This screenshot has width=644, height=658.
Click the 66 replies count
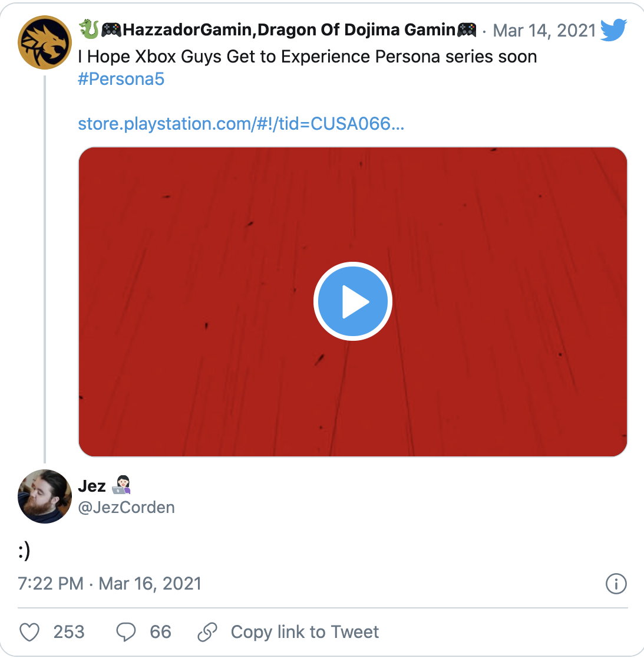pos(161,632)
